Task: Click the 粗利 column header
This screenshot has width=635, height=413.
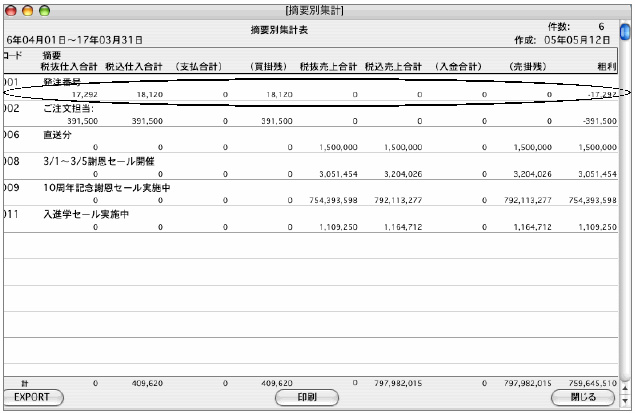Action: 608,66
